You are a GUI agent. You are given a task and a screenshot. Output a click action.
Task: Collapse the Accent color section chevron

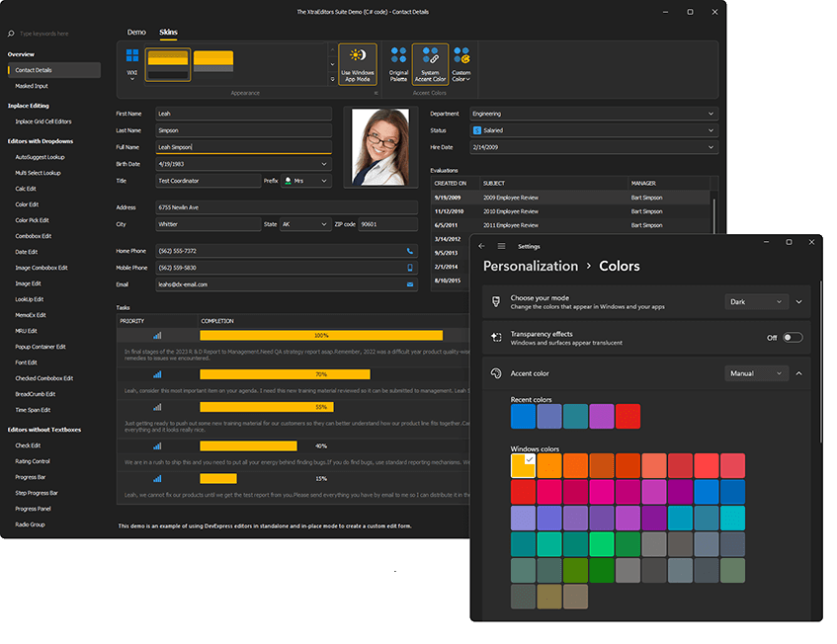click(x=798, y=373)
